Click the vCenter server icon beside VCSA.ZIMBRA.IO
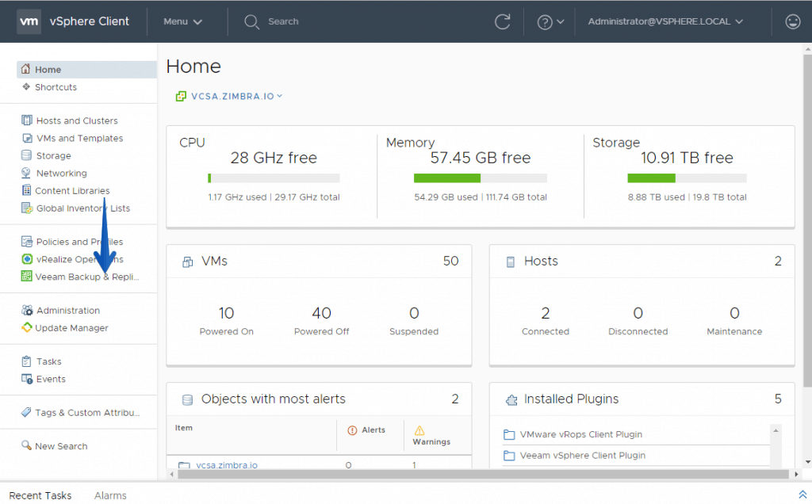812x504 pixels. [181, 96]
